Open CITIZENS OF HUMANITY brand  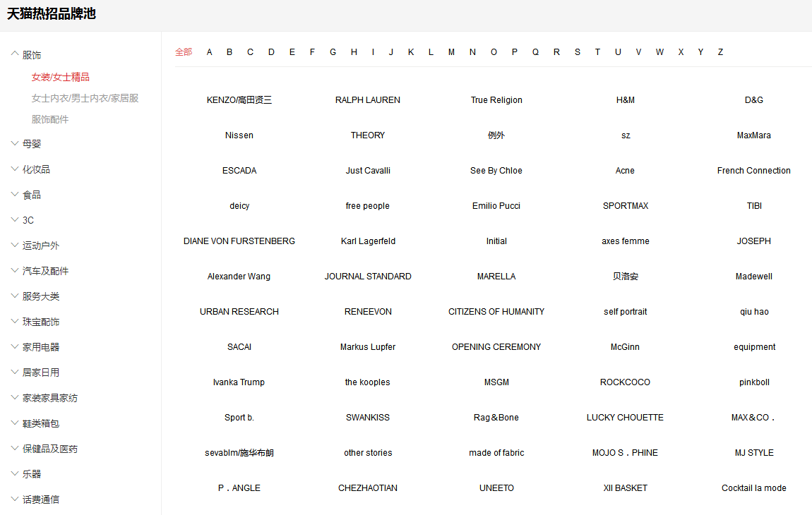(x=496, y=312)
